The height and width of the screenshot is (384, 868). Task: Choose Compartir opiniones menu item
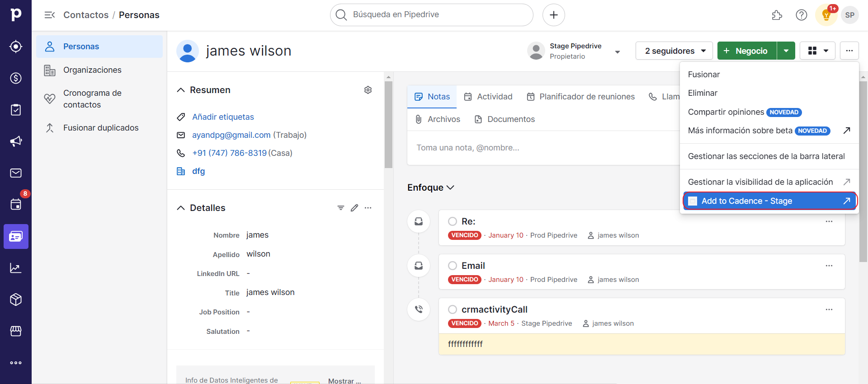pyautogui.click(x=769, y=112)
